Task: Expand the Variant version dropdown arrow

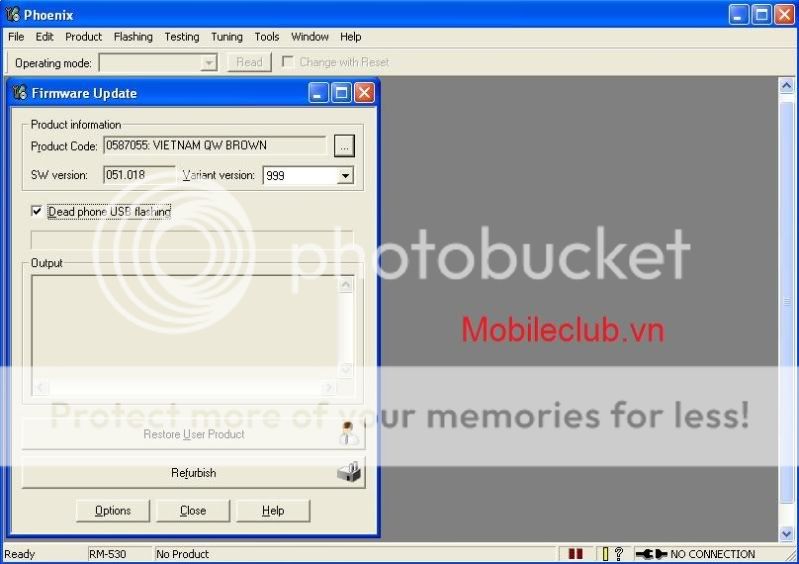Action: [x=345, y=176]
